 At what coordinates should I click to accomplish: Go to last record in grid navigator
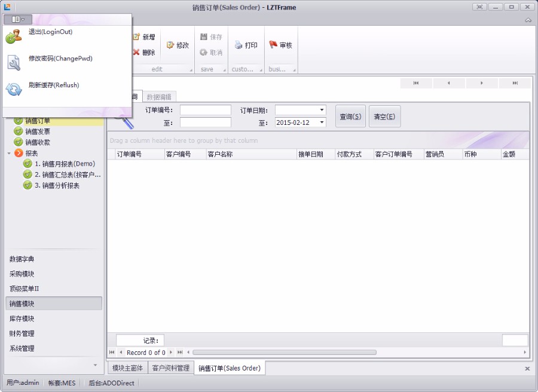point(180,352)
